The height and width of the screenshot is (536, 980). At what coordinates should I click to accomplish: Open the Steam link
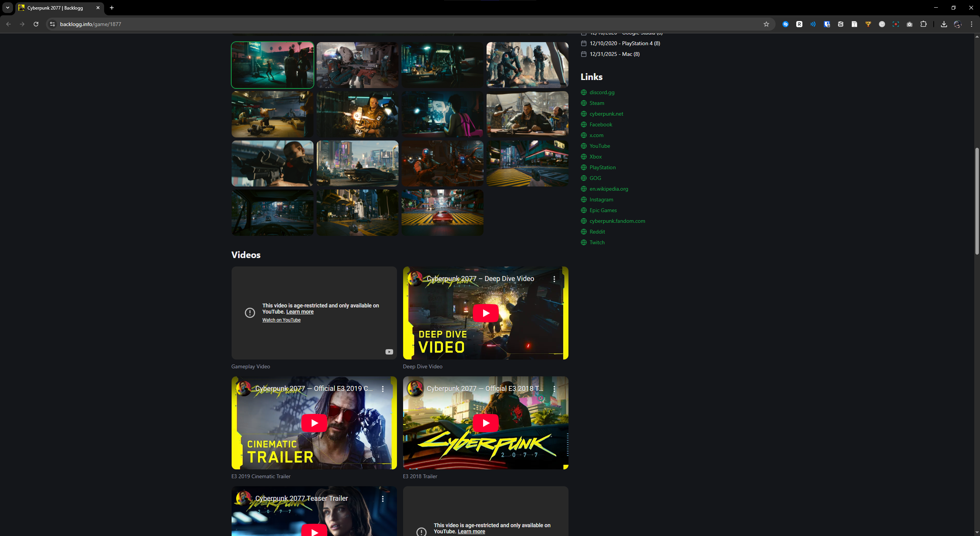point(597,103)
